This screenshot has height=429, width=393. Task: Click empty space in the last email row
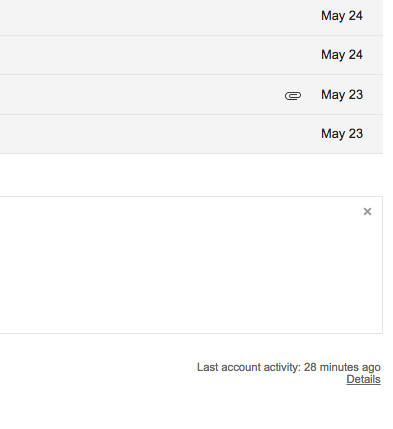pyautogui.click(x=157, y=134)
